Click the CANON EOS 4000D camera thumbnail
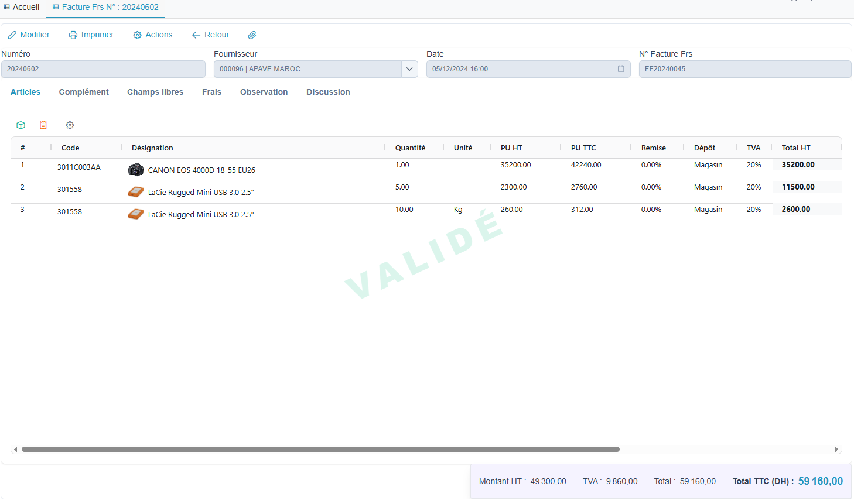Viewport: 854px width, 504px height. pyautogui.click(x=136, y=170)
